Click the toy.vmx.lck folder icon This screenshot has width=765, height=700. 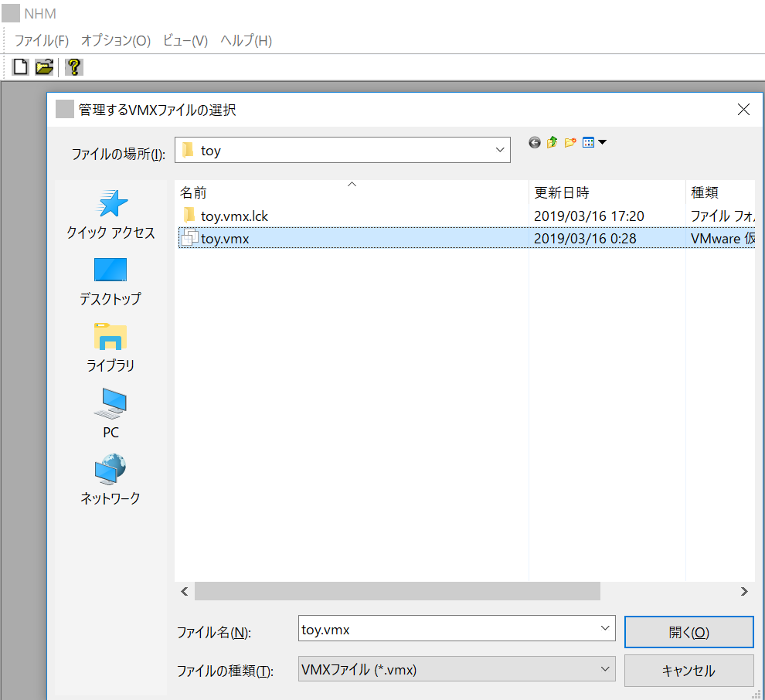coord(189,215)
